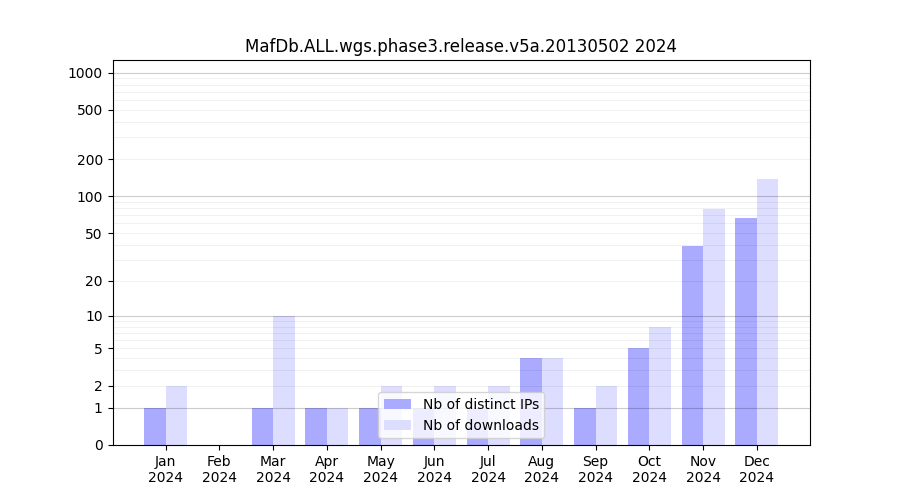Click the 200 y-axis tick label
Screen dimensions: 900x500
tap(91, 160)
